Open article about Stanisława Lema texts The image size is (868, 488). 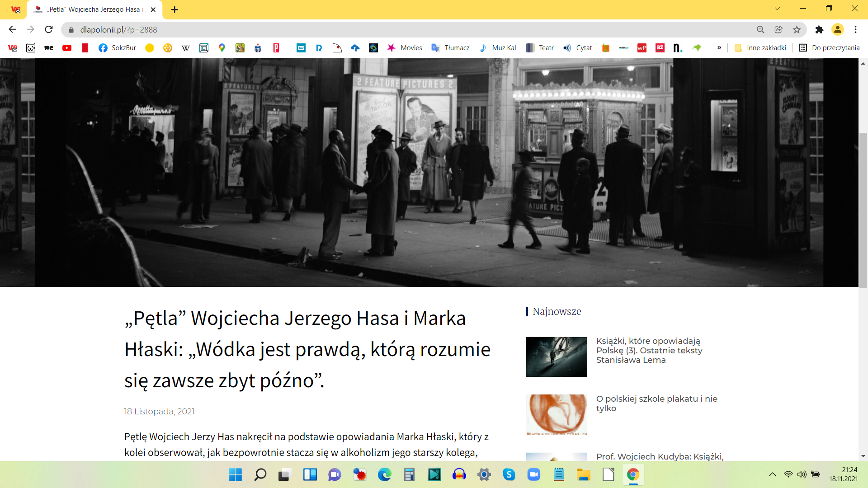point(649,350)
